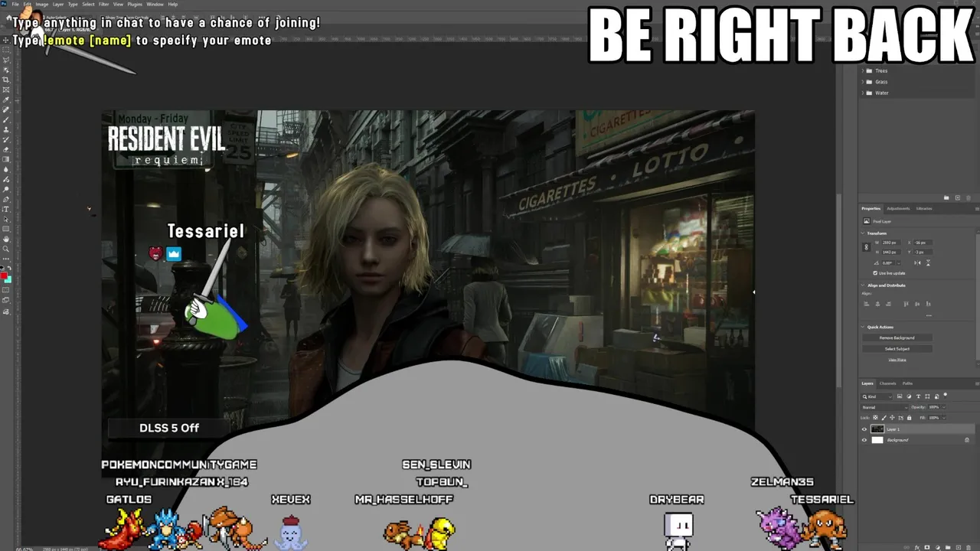Open the Image menu
Image resolution: width=980 pixels, height=551 pixels.
[41, 4]
